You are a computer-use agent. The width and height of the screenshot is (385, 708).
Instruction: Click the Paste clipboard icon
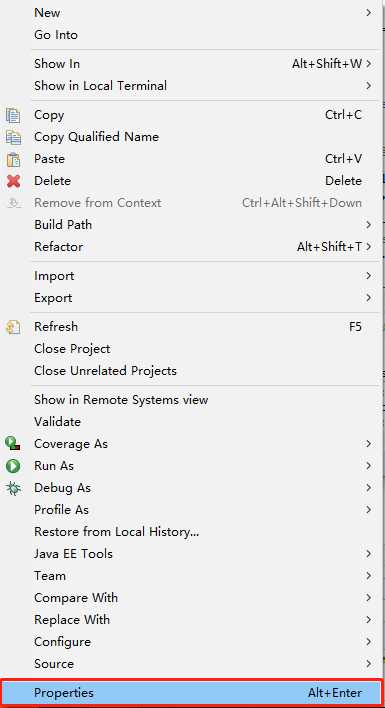point(13,159)
